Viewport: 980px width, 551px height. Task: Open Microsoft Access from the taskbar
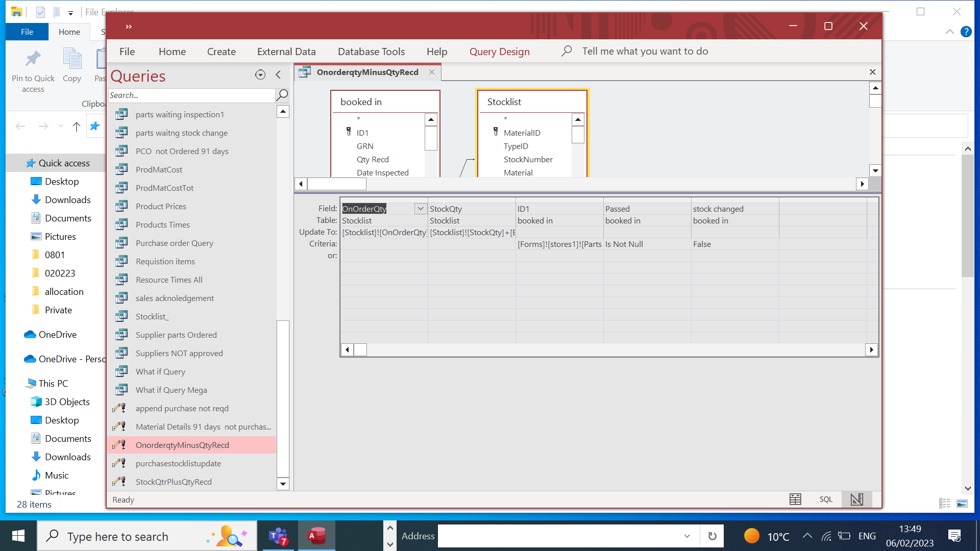(316, 536)
